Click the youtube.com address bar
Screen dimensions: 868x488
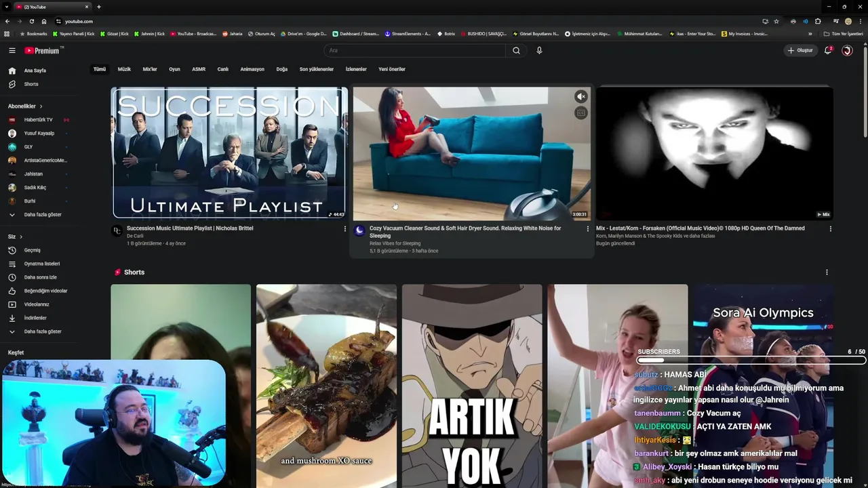click(x=407, y=21)
